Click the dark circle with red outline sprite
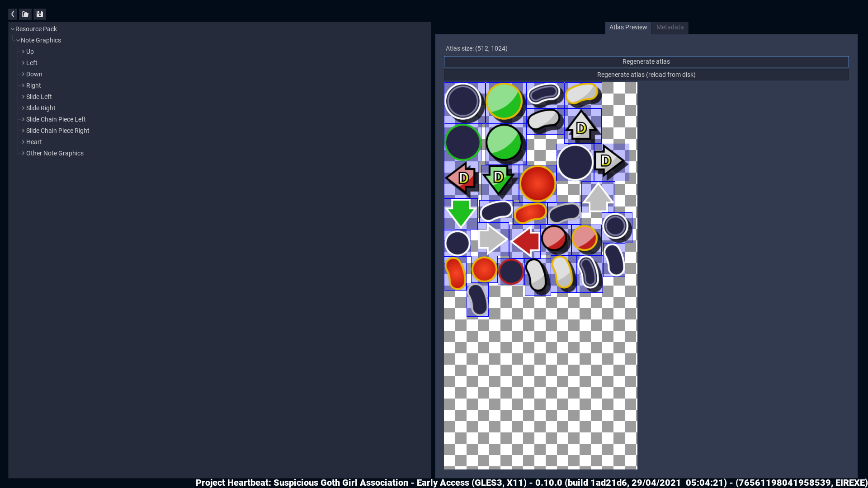This screenshot has height=488, width=868. point(511,272)
